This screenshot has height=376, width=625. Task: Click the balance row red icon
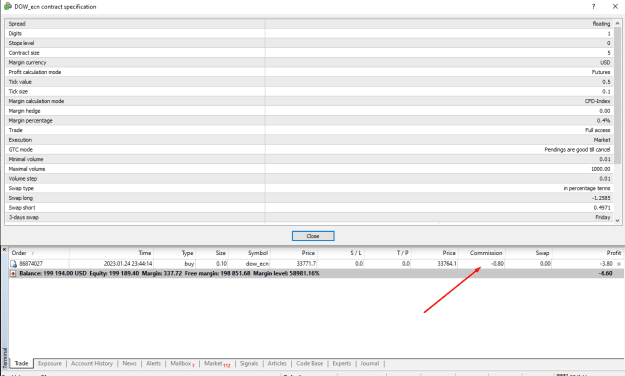click(x=13, y=274)
